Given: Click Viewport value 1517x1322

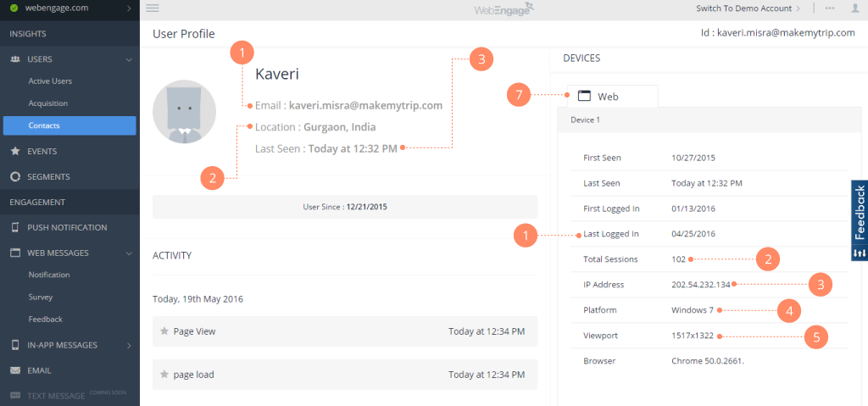Looking at the screenshot, I should [693, 336].
